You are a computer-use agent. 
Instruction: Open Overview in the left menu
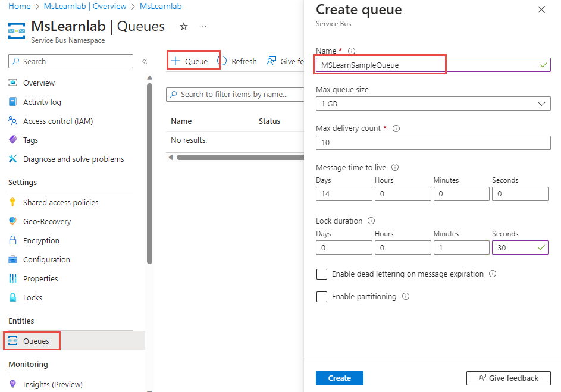[39, 83]
